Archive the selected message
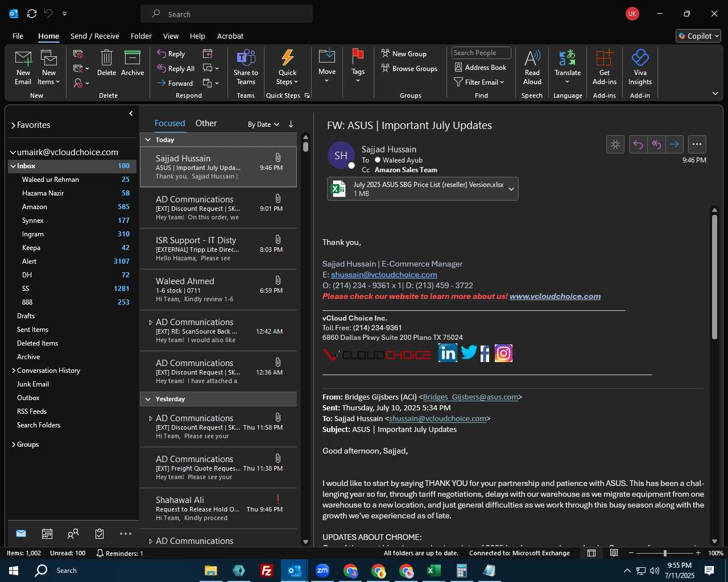728x582 pixels. (133, 63)
